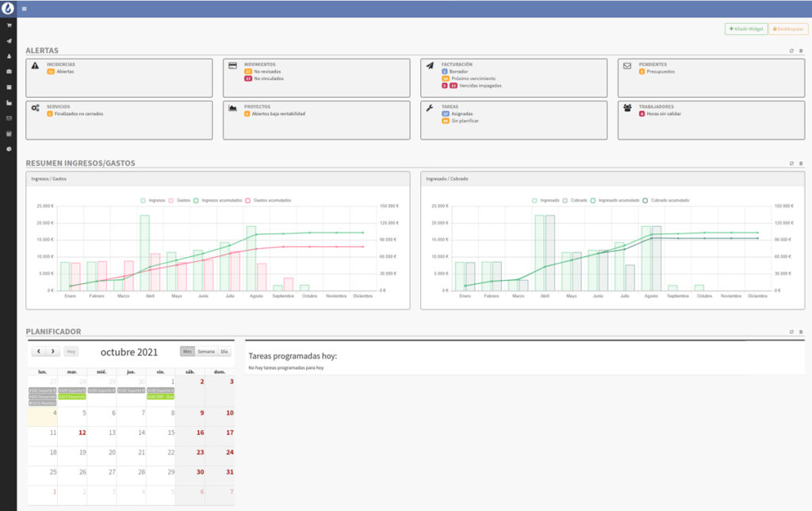Delete the Resumen Ingresos/Gastos widget
Viewport: 812px width, 511px height.
(801, 163)
